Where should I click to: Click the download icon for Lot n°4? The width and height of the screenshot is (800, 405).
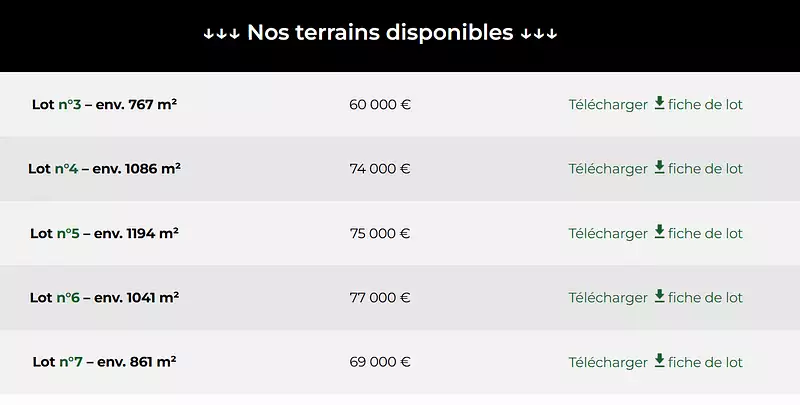point(659,167)
